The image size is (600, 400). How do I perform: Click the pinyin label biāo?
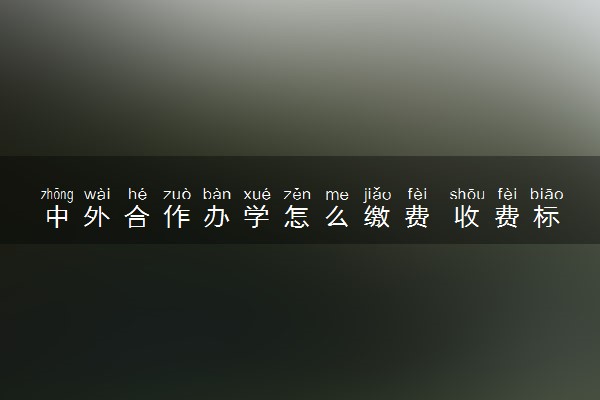tap(546, 194)
